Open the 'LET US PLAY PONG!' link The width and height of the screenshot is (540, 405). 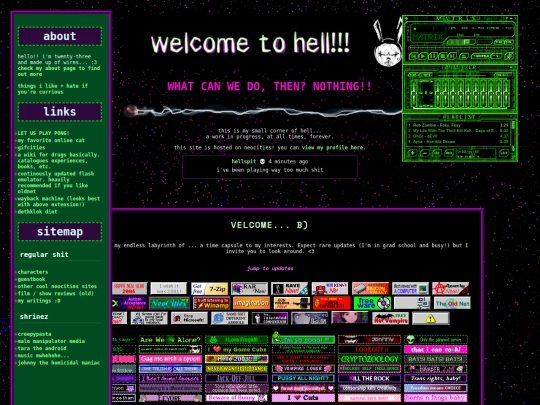point(43,133)
